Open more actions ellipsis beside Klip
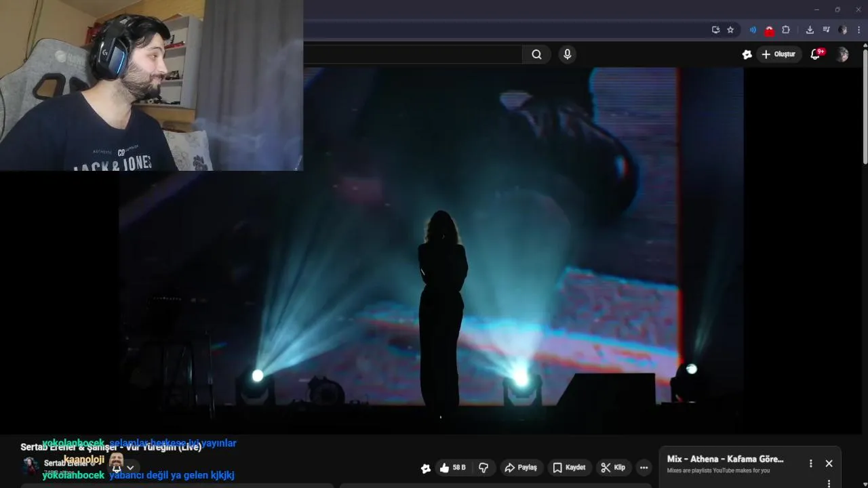Screen dimensions: 868x488 644,468
